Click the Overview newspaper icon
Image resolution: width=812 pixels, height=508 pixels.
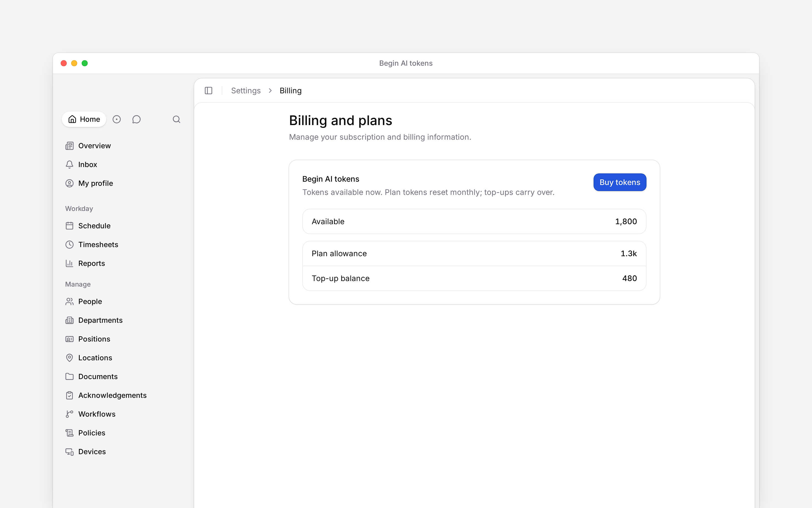click(x=70, y=146)
